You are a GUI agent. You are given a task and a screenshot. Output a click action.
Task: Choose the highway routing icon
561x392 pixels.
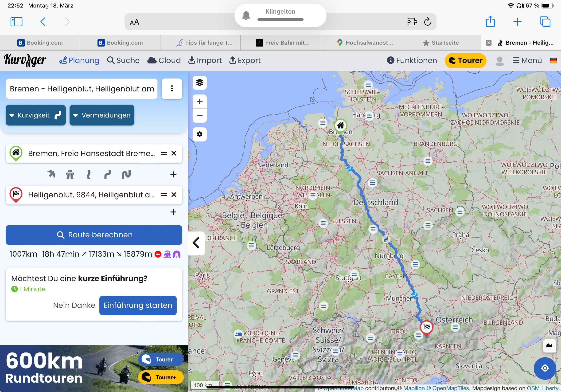[x=70, y=174]
